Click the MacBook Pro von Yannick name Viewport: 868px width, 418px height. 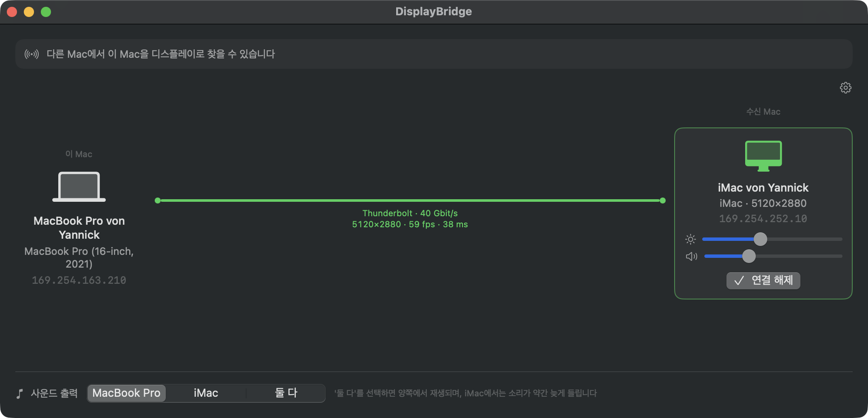coord(79,228)
